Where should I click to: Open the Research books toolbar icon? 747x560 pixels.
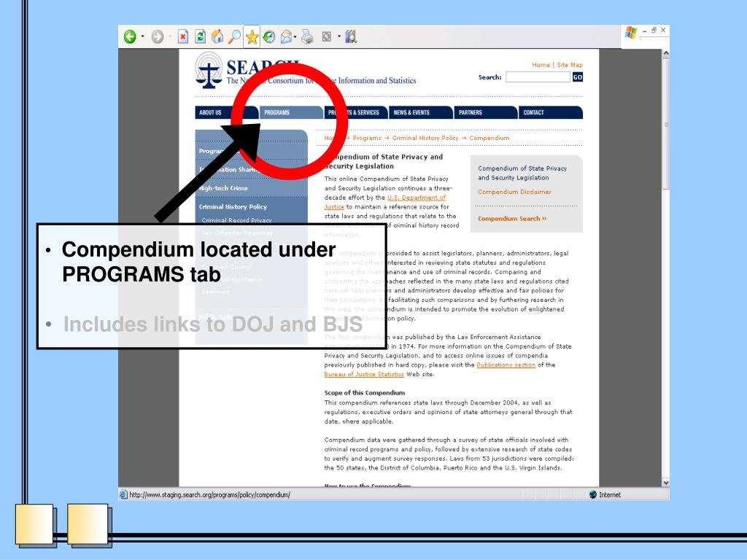click(351, 36)
